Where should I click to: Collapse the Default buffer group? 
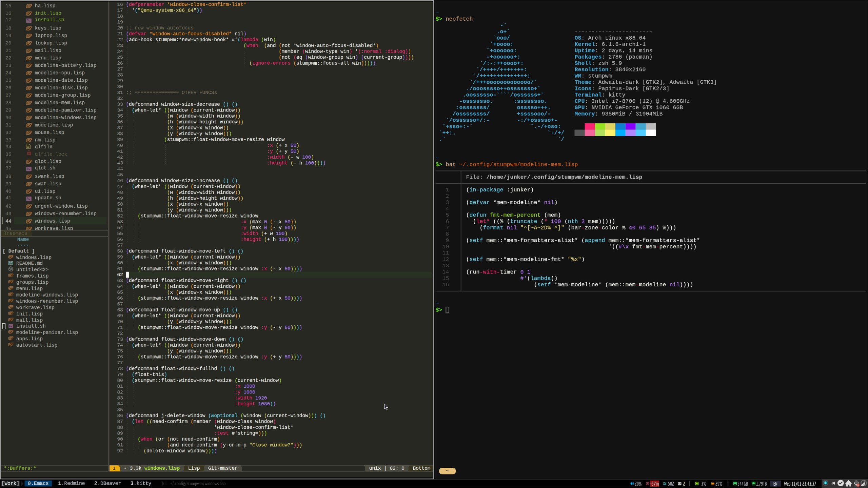(19, 251)
